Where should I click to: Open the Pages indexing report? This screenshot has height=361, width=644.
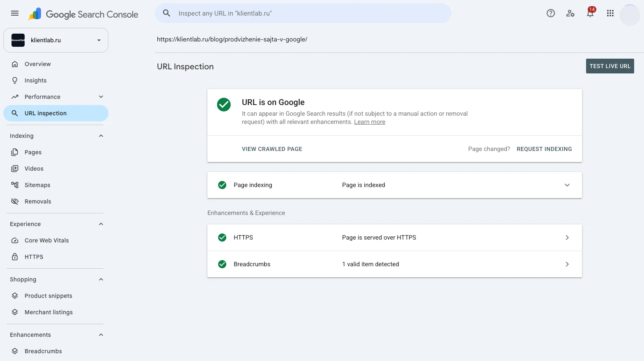click(x=56, y=152)
